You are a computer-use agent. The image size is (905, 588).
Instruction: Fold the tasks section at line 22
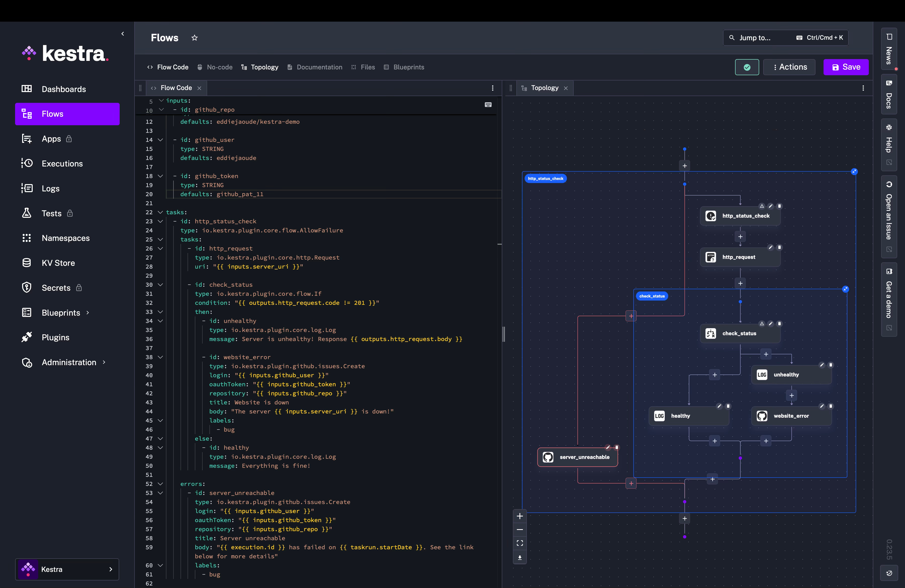coord(160,212)
